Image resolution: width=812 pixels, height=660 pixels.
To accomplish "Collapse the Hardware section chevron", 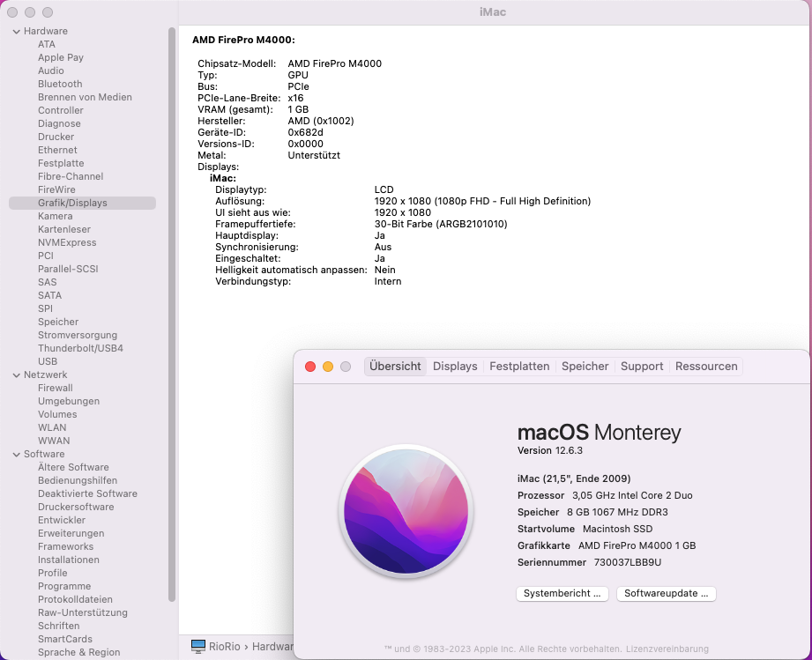I will (17, 32).
